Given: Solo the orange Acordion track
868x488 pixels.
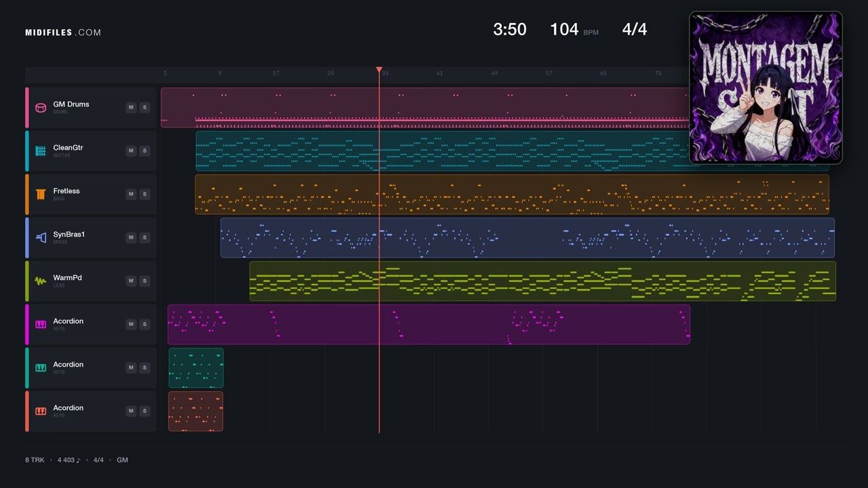Looking at the screenshot, I should click(x=144, y=411).
